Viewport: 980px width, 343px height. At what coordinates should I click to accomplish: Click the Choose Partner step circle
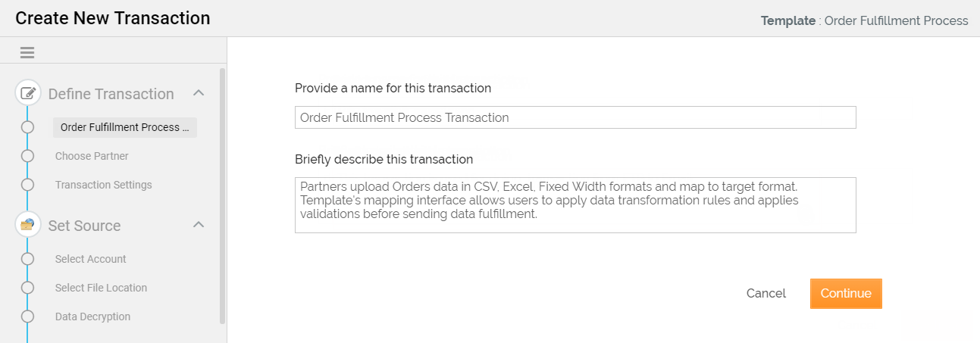pyautogui.click(x=28, y=156)
